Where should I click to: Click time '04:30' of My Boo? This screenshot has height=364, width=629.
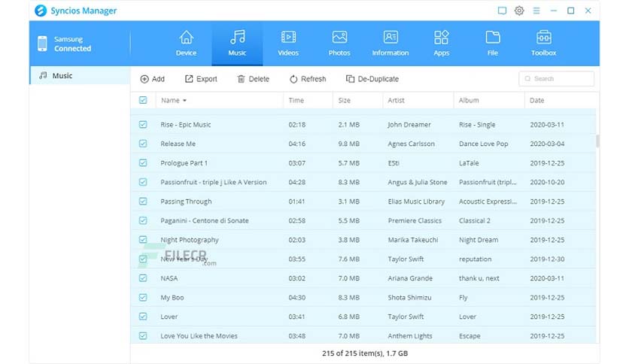297,298
